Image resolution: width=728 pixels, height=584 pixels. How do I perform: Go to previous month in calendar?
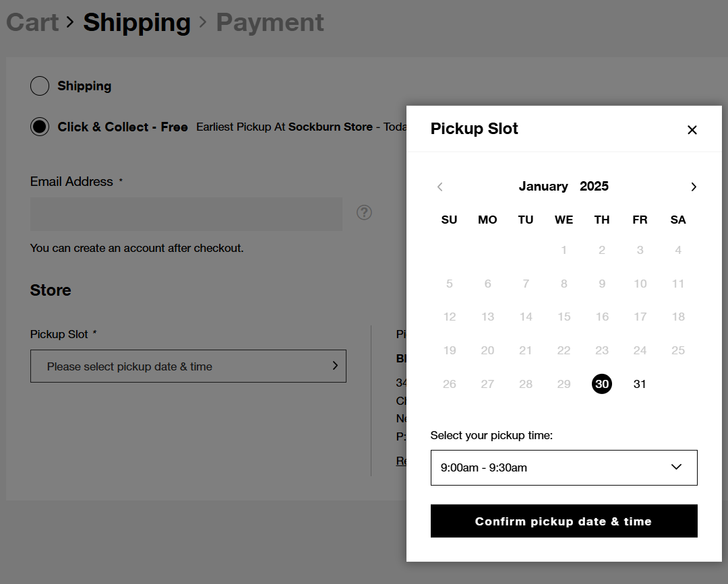[x=440, y=187]
